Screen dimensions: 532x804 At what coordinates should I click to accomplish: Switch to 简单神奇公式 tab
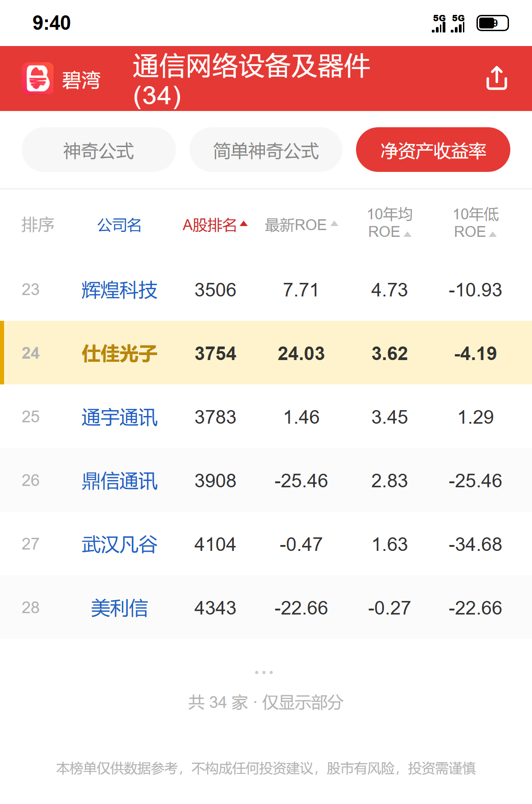point(266,150)
